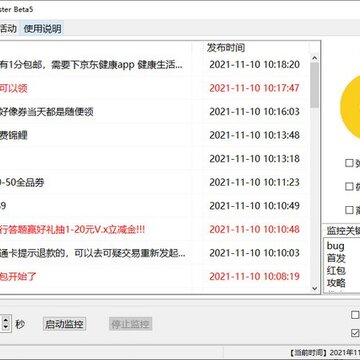Switch to the 活动 tab

8,28
